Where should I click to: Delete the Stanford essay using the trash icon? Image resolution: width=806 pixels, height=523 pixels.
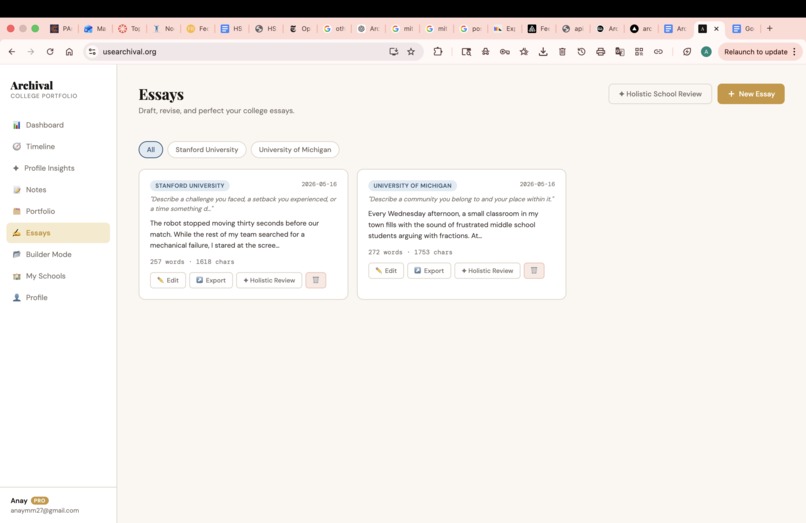pyautogui.click(x=316, y=280)
